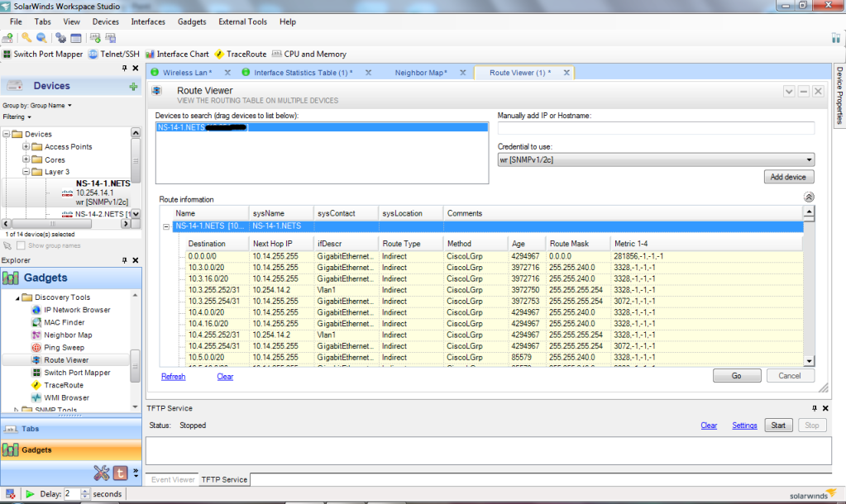
Task: Collapse the Layer 3 folder
Action: pyautogui.click(x=26, y=171)
